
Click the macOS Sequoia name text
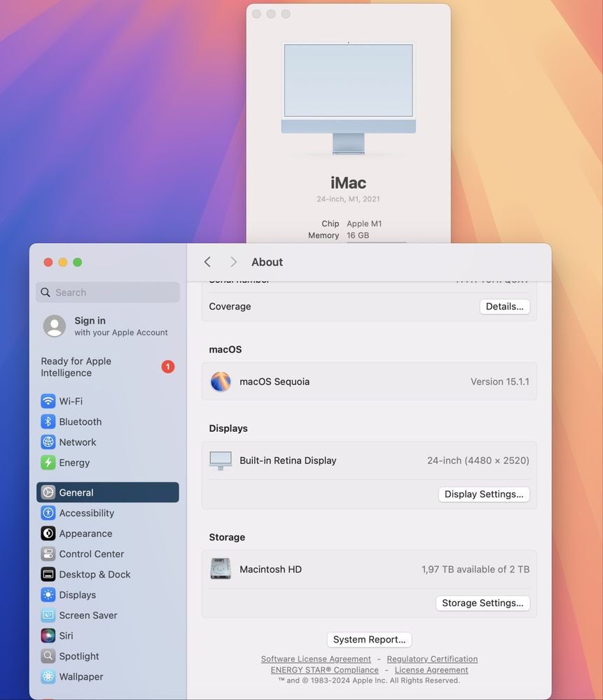tap(275, 381)
